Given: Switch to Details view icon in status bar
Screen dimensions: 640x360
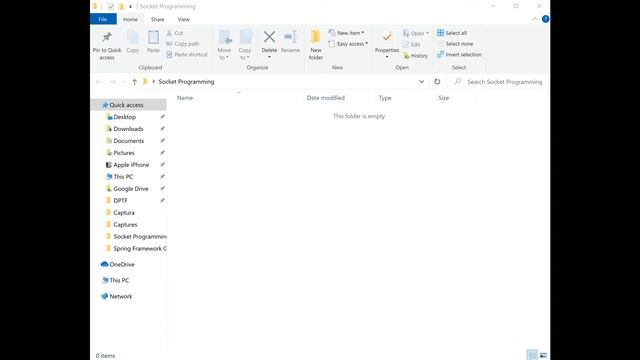Looking at the screenshot, I should (532, 355).
